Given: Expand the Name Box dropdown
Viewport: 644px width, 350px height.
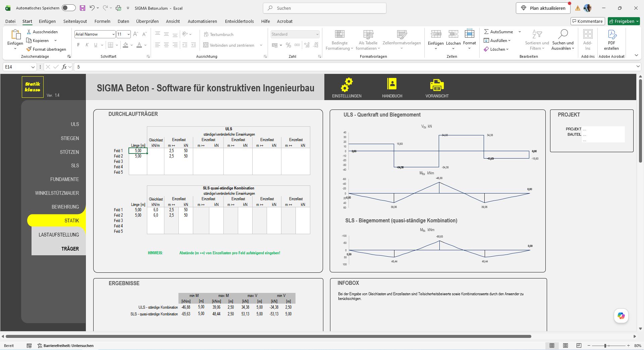Looking at the screenshot, I should (x=33, y=67).
